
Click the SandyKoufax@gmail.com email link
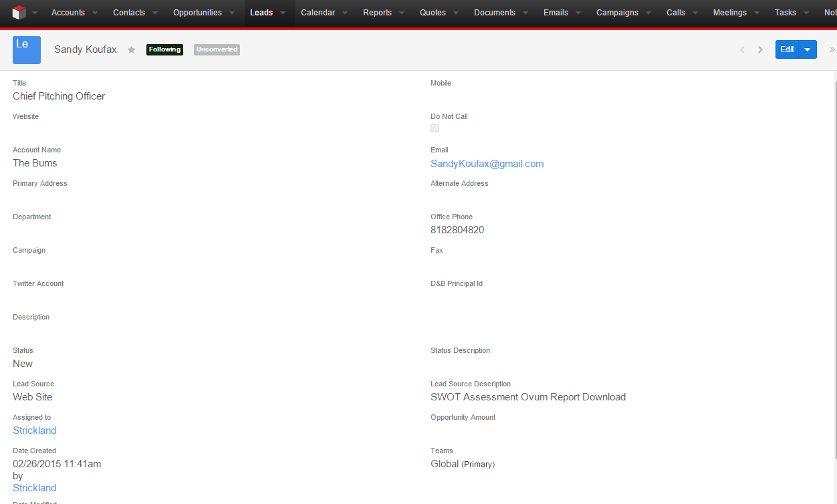(x=487, y=164)
